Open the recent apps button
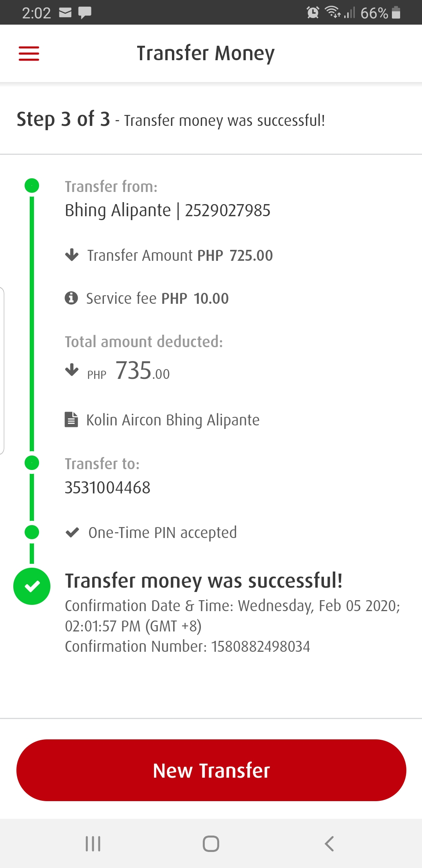 [93, 843]
